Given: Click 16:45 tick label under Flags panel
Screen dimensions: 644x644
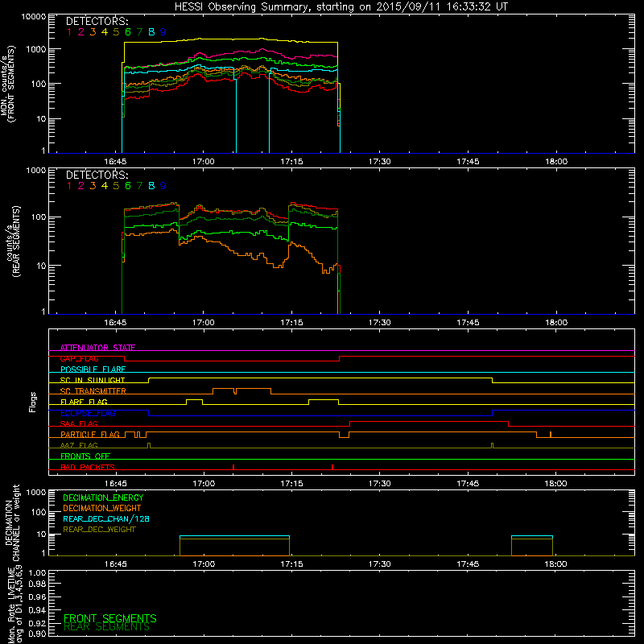Looking at the screenshot, I should click(115, 484).
